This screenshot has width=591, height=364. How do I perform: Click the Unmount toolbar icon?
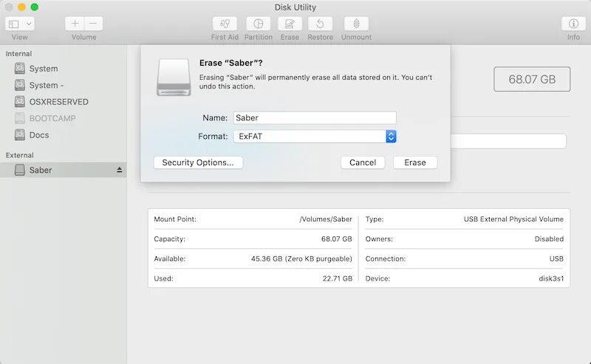point(356,24)
